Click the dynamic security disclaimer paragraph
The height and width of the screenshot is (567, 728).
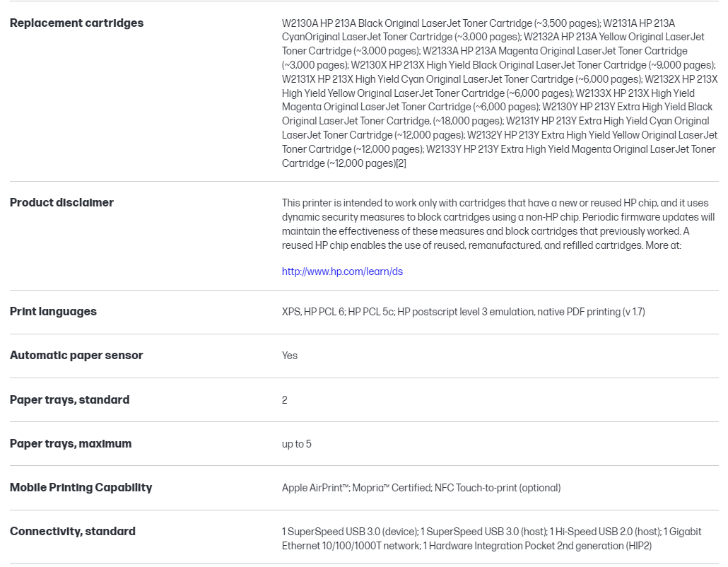coord(498,223)
